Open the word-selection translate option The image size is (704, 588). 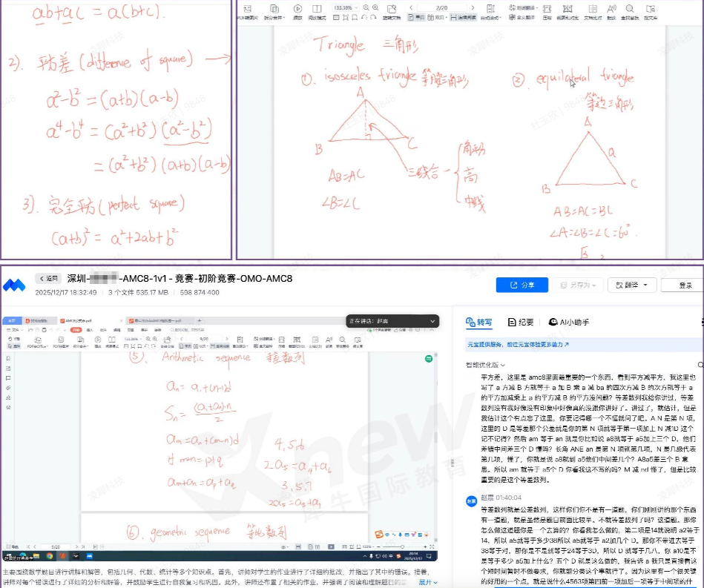523,7
